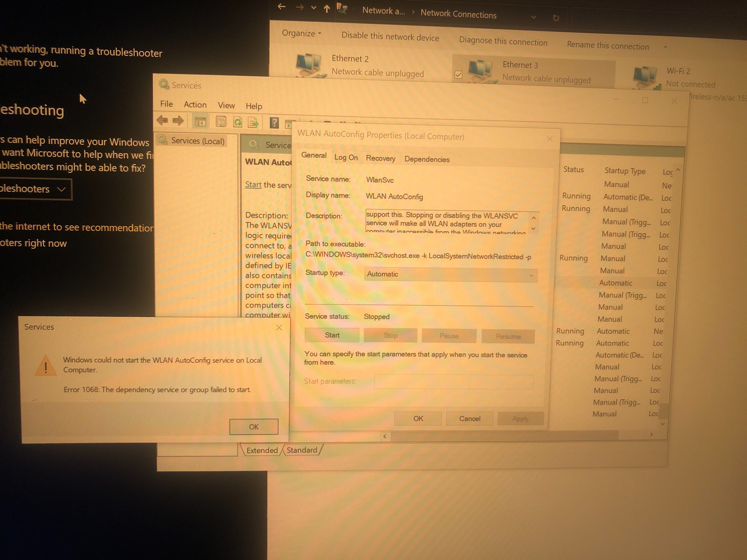Switch to the Dependencies tab
Screen dimensions: 747x560
pyautogui.click(x=427, y=159)
